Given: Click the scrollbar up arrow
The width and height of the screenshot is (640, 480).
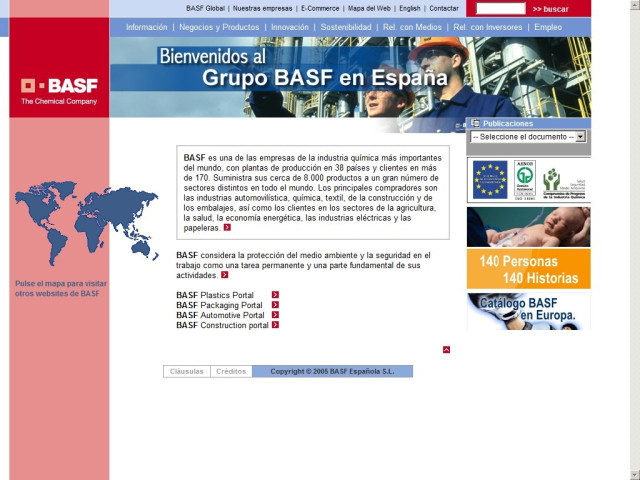Looking at the screenshot, I should pyautogui.click(x=635, y=5).
